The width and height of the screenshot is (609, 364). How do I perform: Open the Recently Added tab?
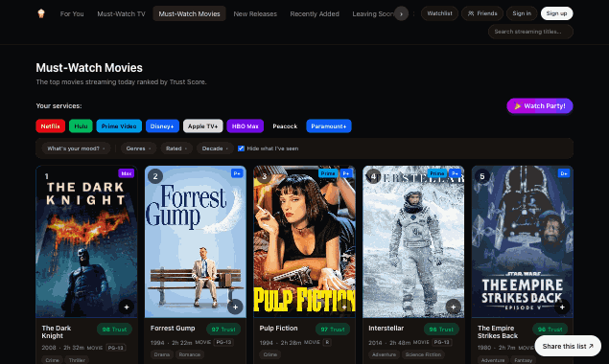[315, 14]
